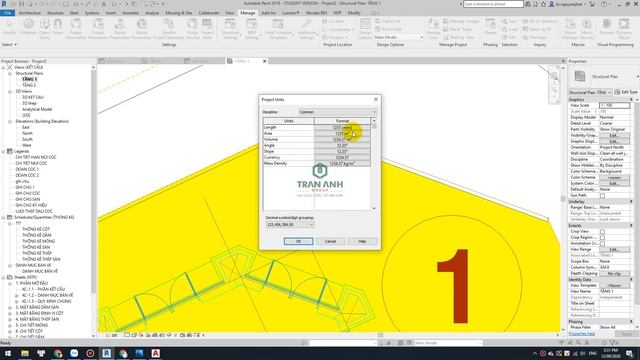Collapse the Elevations (Building Elevation) node
This screenshot has height=360, width=640.
(10, 122)
